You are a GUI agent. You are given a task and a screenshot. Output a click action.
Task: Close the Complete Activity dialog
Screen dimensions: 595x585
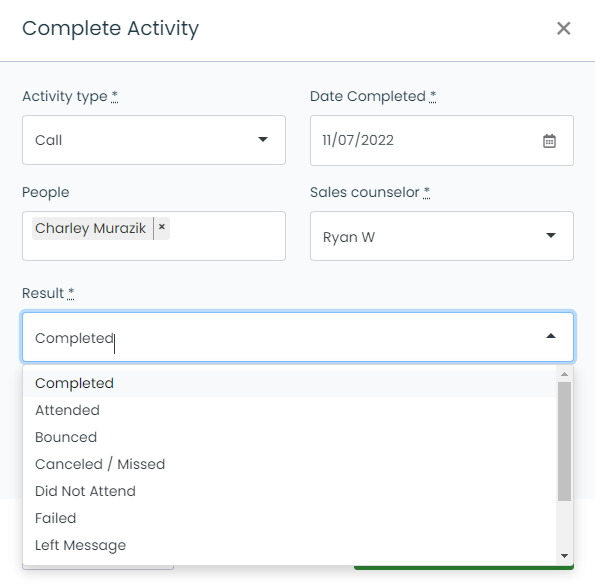pyautogui.click(x=564, y=28)
